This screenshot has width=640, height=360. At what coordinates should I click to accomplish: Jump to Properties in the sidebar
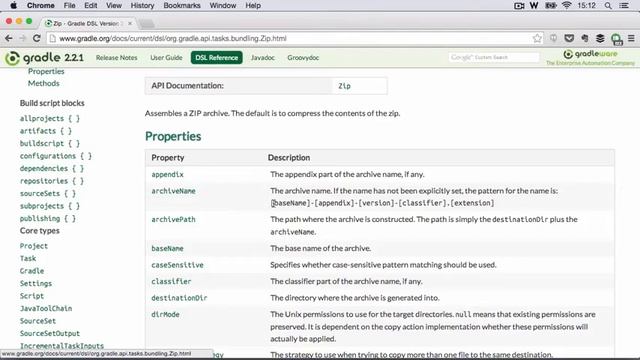(46, 71)
